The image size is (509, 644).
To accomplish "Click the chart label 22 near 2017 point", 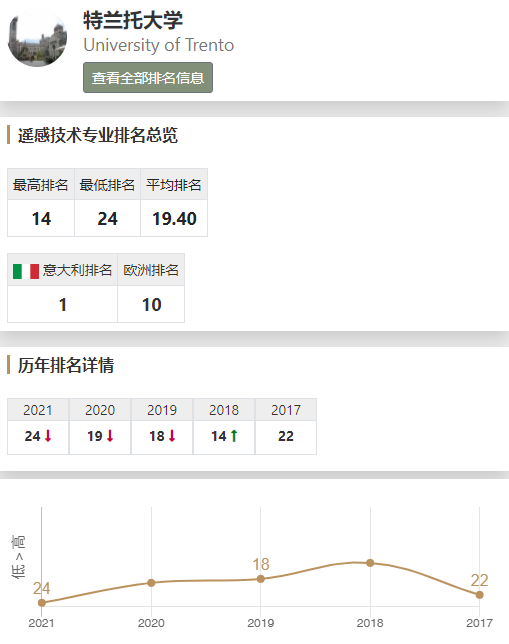I will click(x=479, y=580).
